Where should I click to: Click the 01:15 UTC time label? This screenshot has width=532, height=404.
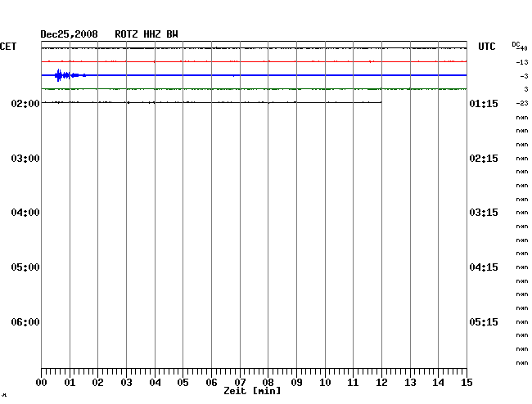(484, 103)
